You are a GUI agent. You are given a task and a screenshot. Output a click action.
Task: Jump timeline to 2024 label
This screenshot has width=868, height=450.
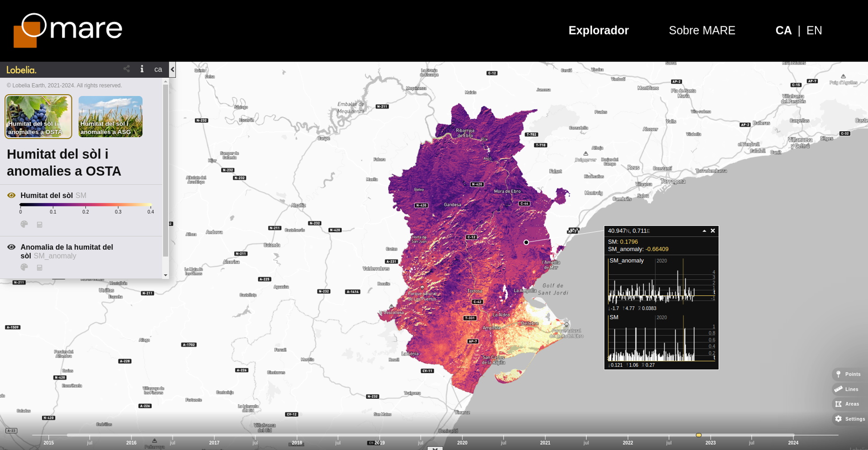click(x=793, y=443)
